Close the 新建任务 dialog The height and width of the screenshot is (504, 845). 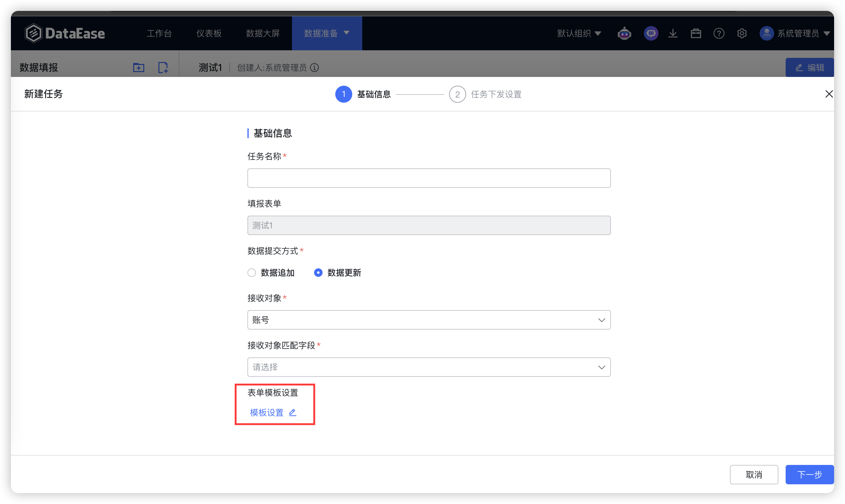tap(828, 94)
